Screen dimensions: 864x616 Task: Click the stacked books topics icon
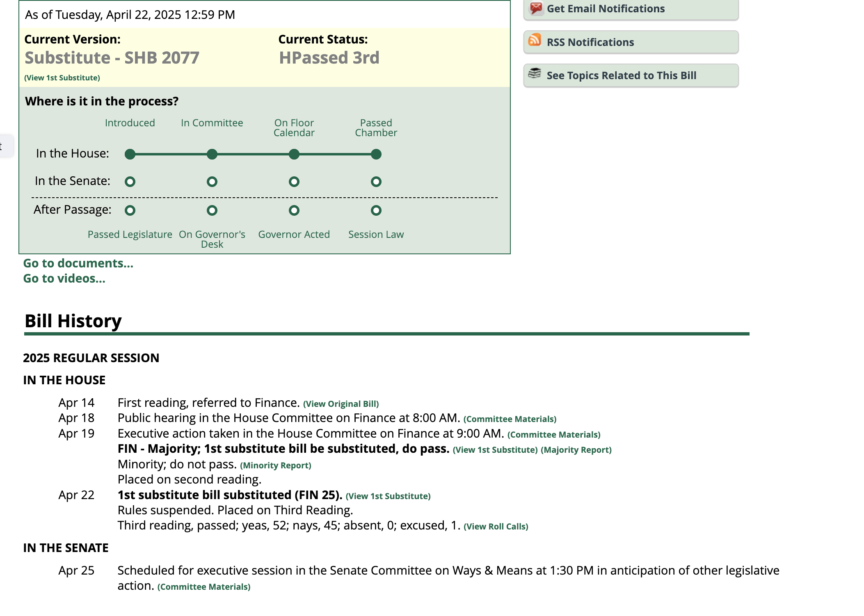click(535, 73)
